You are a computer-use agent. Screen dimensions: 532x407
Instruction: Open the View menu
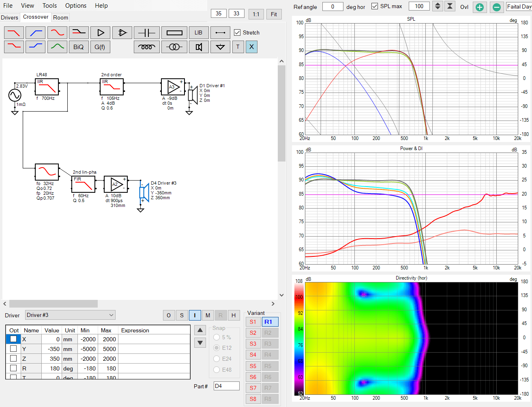point(28,6)
